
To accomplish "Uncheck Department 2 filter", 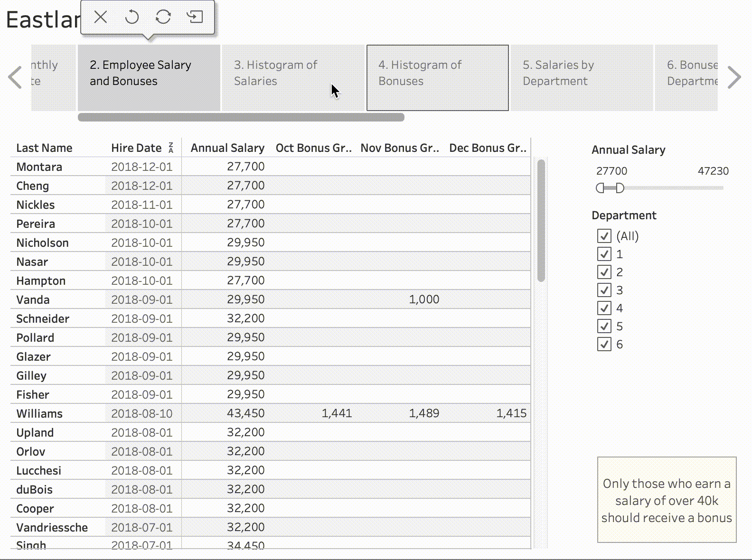I will 604,272.
